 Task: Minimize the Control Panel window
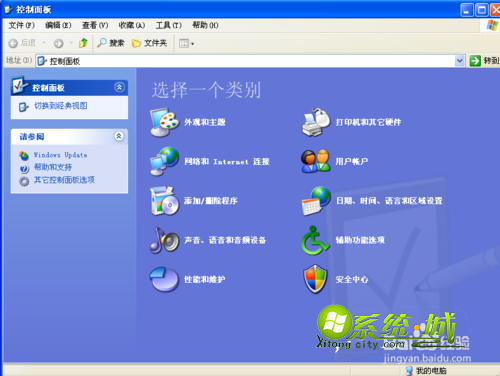coord(467,10)
